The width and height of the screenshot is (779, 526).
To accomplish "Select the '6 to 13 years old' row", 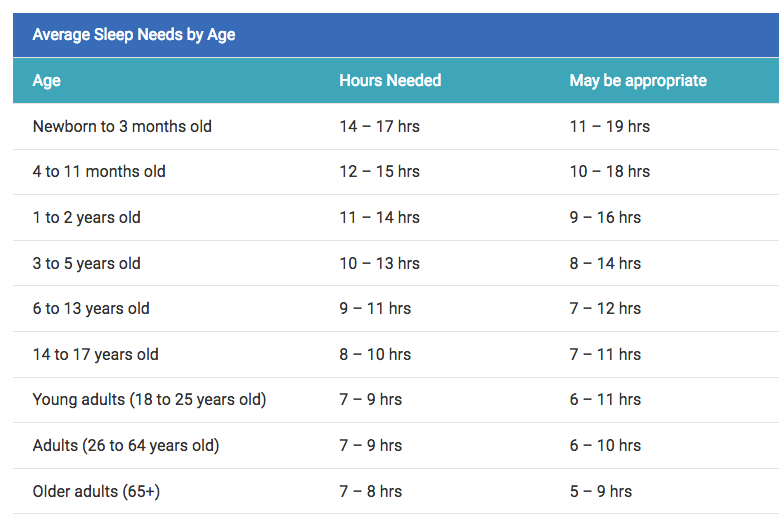I will coord(91,309).
